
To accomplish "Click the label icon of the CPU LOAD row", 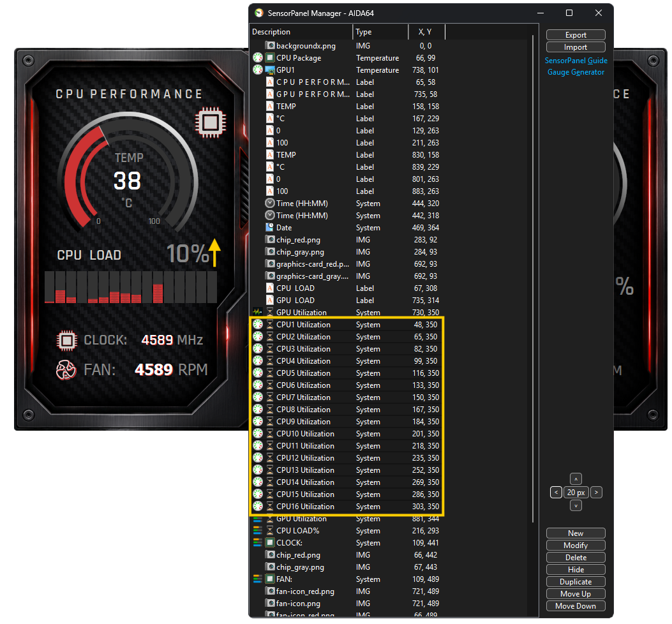I will point(270,288).
